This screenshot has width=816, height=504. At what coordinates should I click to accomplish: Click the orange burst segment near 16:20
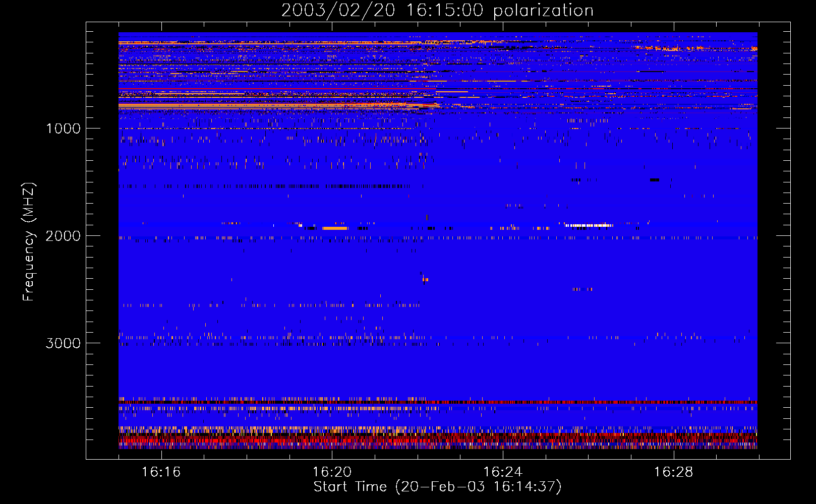coord(335,228)
